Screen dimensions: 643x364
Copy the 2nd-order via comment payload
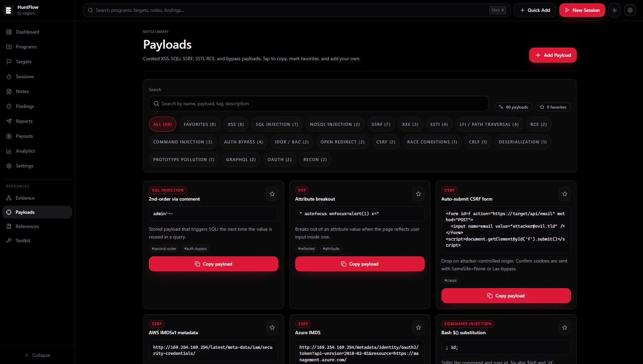(x=213, y=264)
